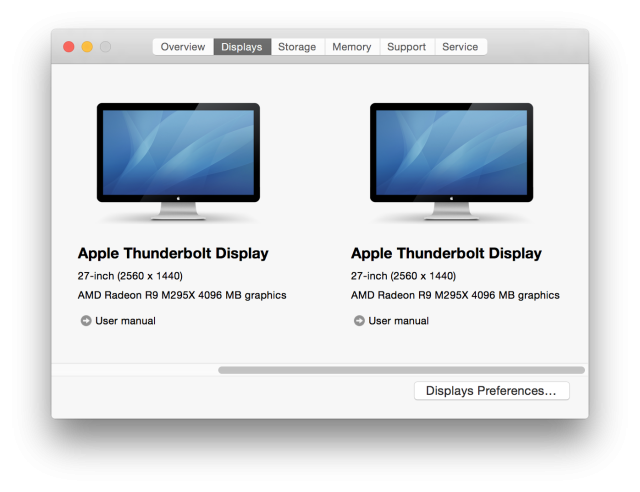Image resolution: width=640 pixels, height=492 pixels.
Task: Click arrow icon beside right User manual
Action: pyautogui.click(x=359, y=321)
